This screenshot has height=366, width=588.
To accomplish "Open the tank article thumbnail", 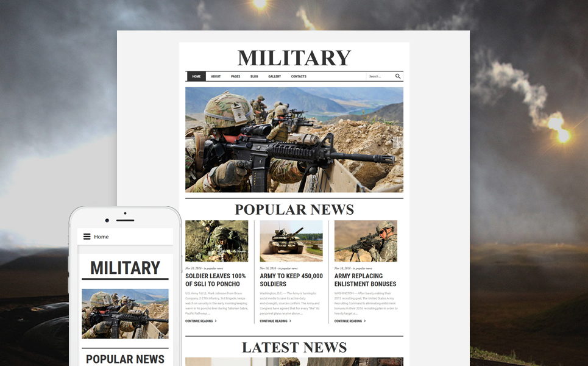I will tap(291, 241).
